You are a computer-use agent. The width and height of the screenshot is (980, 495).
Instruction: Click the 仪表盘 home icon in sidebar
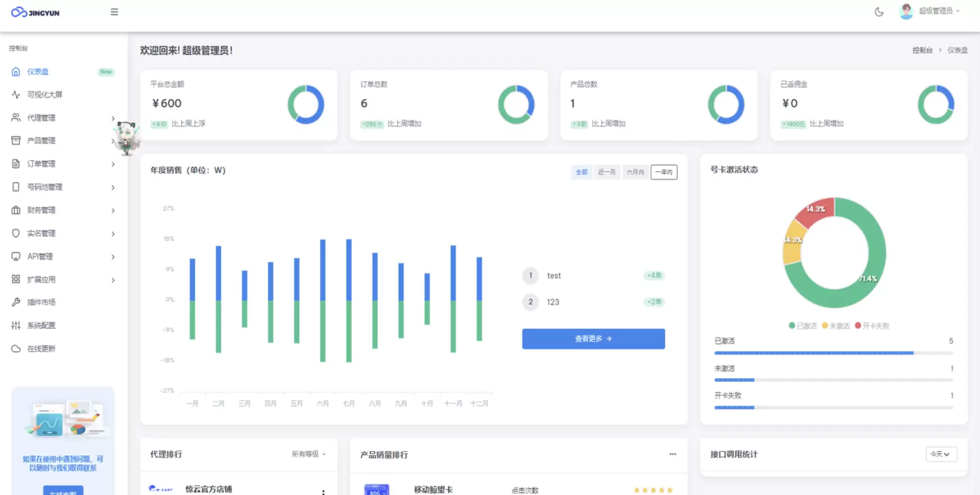tap(16, 72)
